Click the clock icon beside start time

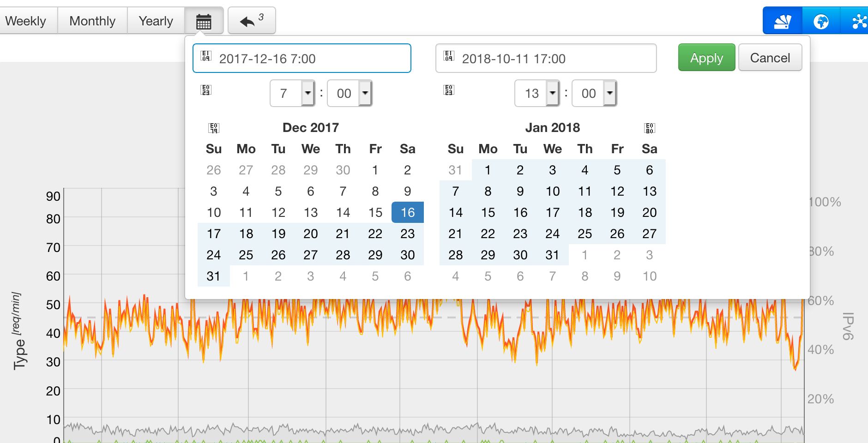click(206, 90)
